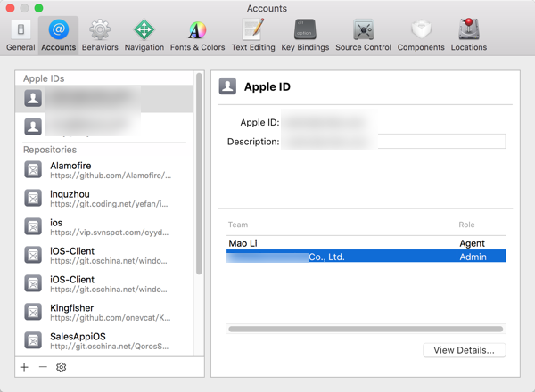Screen dimensions: 535x392
Task: Select the inquzhou repository
Action: (104, 199)
